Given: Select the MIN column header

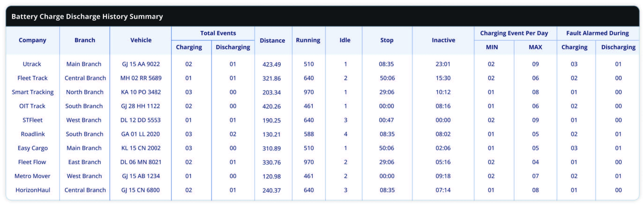Looking at the screenshot, I should (492, 47).
